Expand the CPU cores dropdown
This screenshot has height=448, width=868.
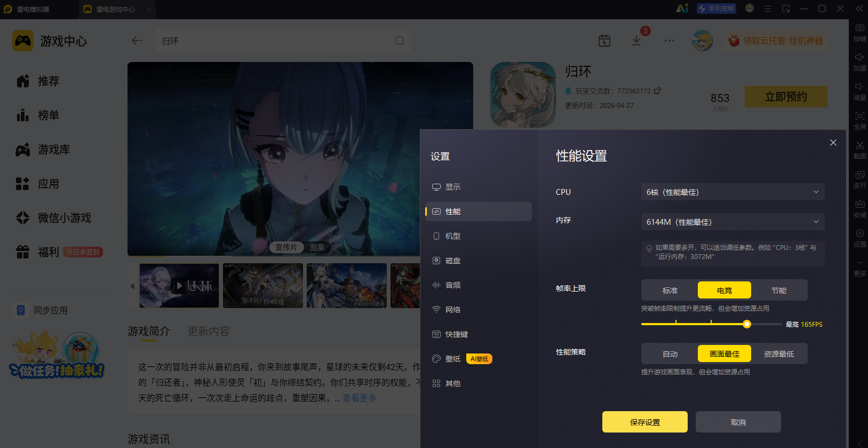pos(733,192)
